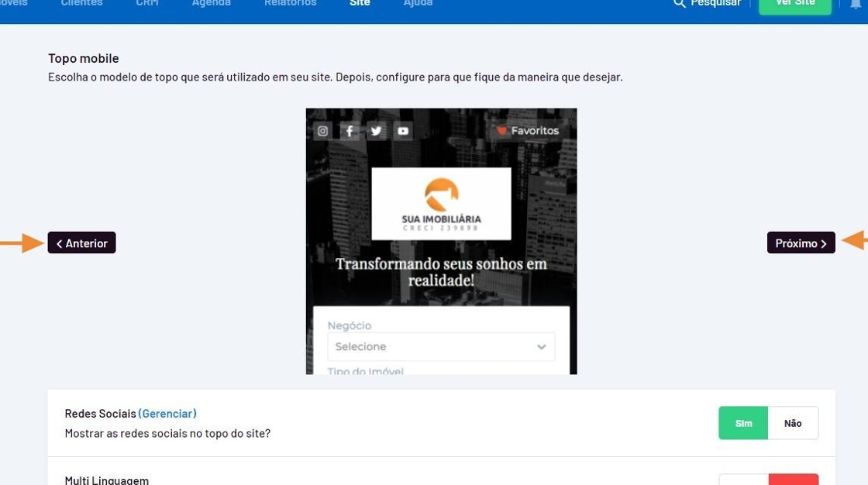
Task: Open the Relatórios menu
Action: [290, 4]
